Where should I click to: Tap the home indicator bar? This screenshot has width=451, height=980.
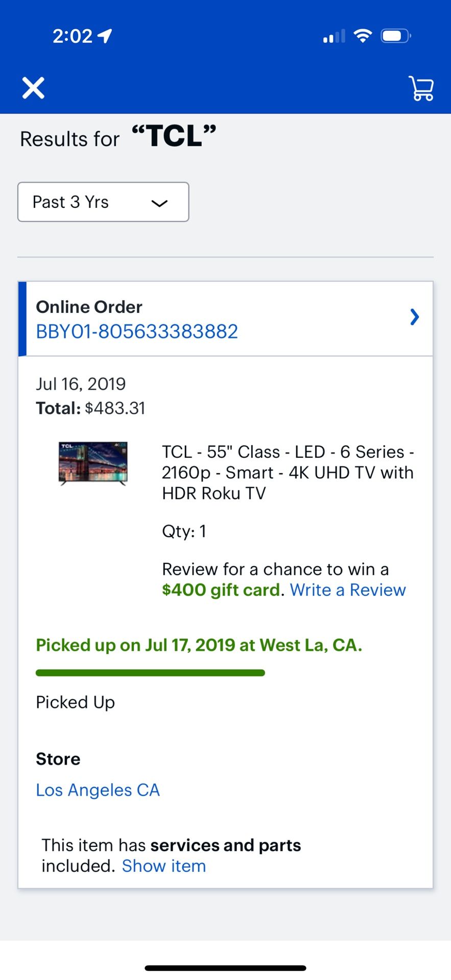(x=225, y=968)
